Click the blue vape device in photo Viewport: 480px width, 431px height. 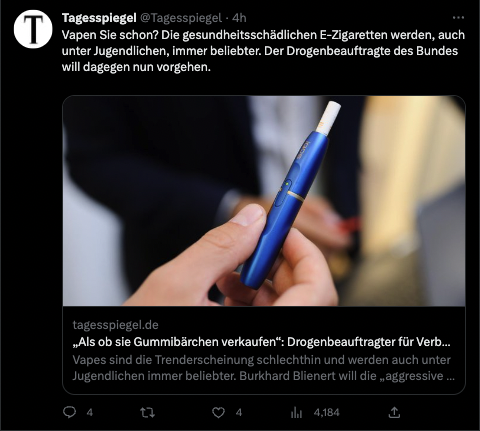click(x=283, y=210)
